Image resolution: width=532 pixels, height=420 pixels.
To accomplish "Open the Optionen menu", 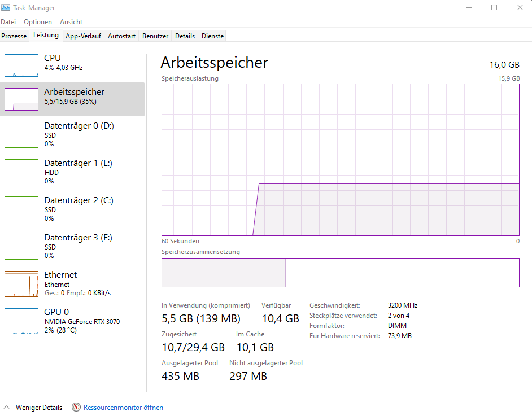I will (37, 21).
